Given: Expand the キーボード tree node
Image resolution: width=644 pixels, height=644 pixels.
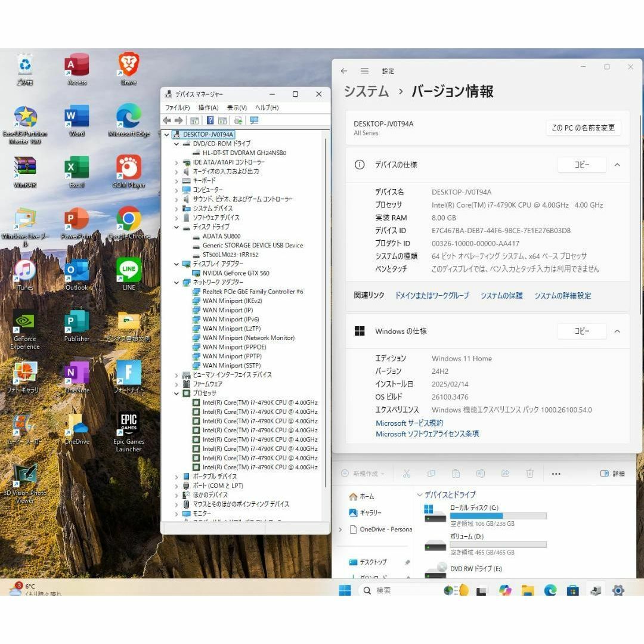Looking at the screenshot, I should [176, 181].
